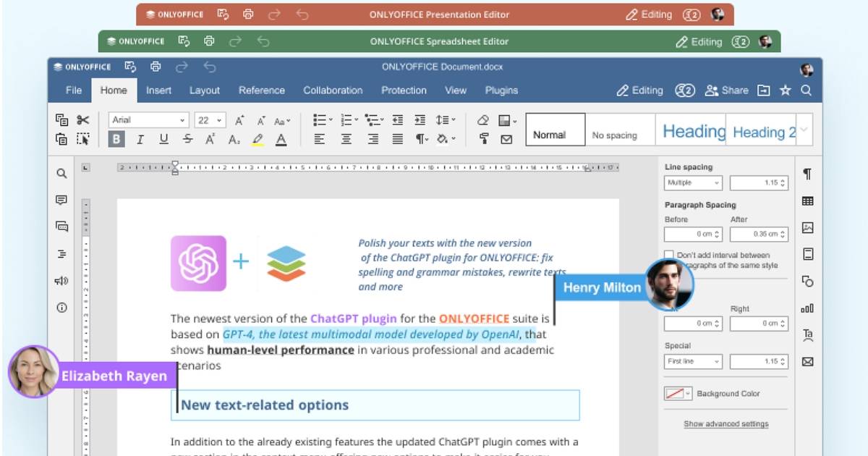Open Table settings in the right sidebar
This screenshot has height=456, width=868.
(807, 201)
